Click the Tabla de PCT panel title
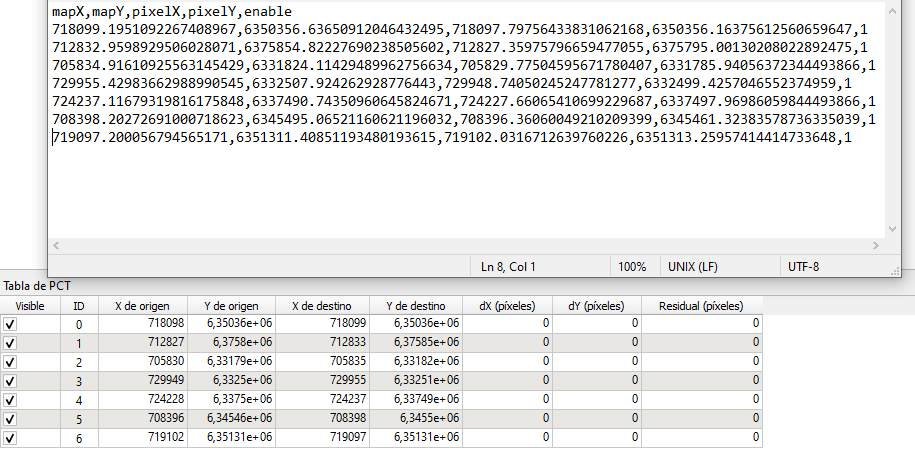The width and height of the screenshot is (915, 458). pos(37,286)
